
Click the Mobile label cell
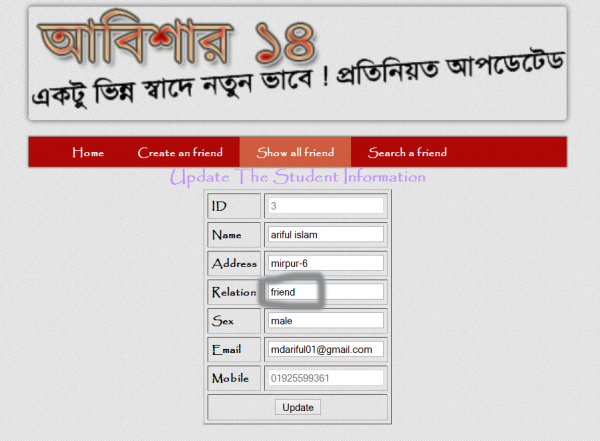coord(234,378)
